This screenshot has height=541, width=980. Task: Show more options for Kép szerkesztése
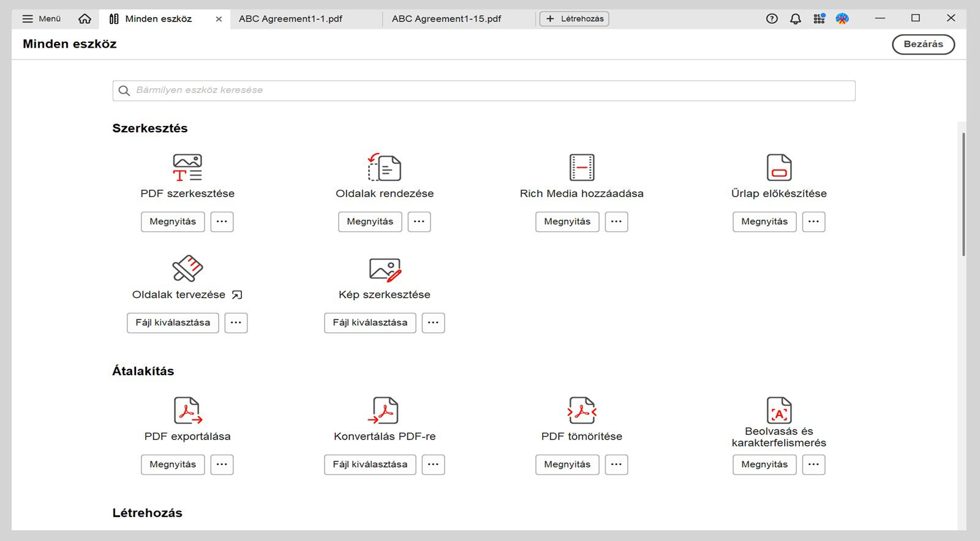(433, 323)
